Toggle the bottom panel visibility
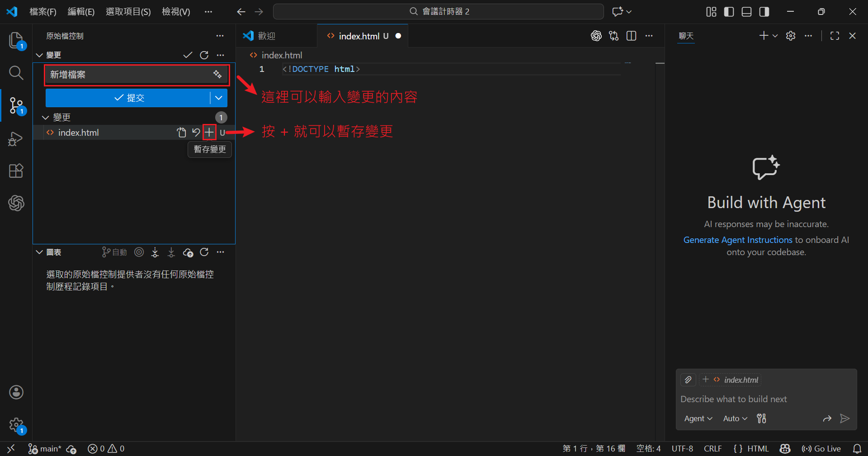The height and width of the screenshot is (456, 868). 746,12
